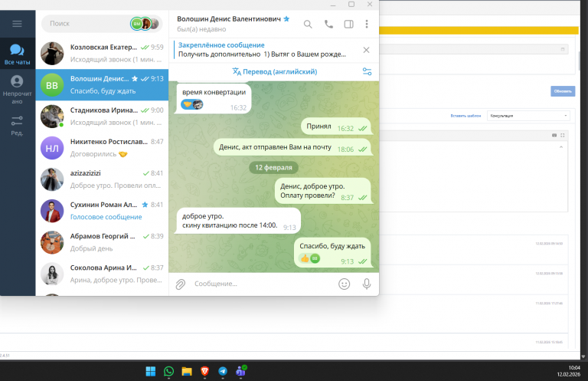
Task: Click the 'скину квитанцию после 14:00' message
Action: point(239,221)
